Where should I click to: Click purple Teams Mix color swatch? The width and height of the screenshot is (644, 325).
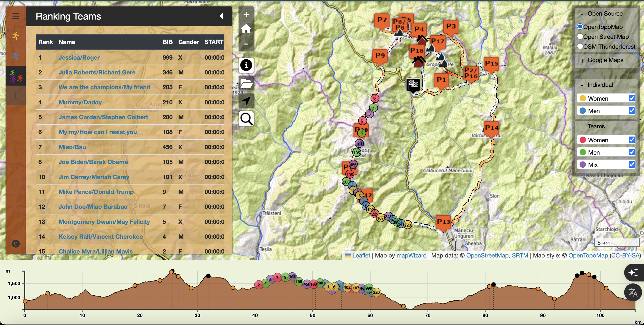coord(583,164)
